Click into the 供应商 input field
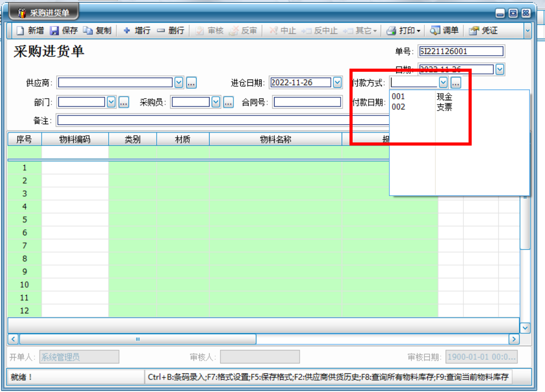545x392 pixels. point(115,83)
